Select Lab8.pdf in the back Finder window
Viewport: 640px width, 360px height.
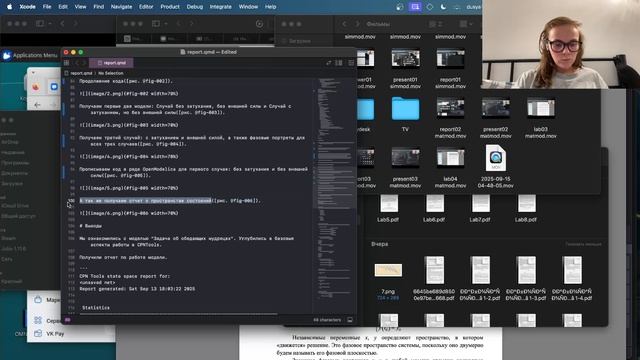tap(527, 204)
